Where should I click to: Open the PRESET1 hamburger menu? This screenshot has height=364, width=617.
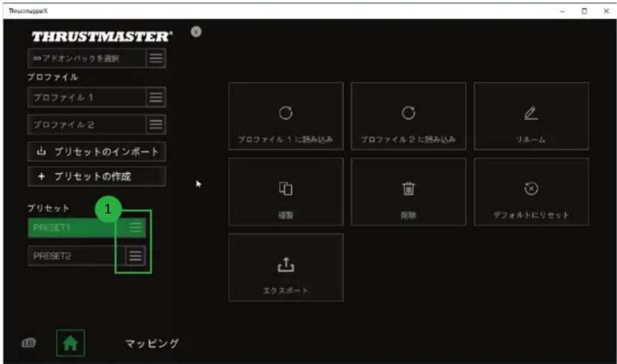point(135,228)
